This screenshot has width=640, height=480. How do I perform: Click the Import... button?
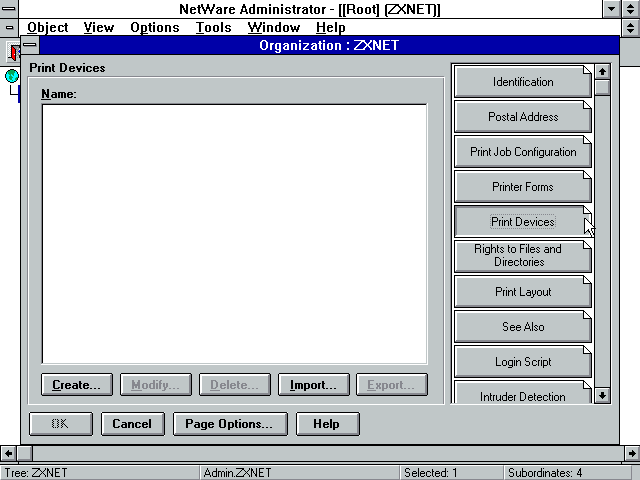click(313, 384)
